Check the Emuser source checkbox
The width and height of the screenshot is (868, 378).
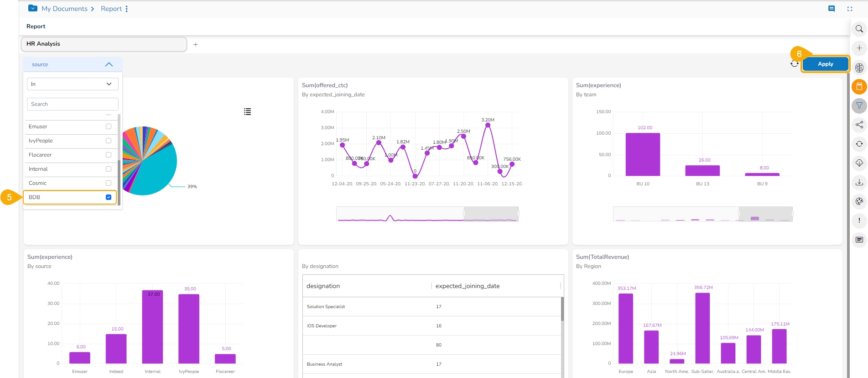click(x=109, y=126)
